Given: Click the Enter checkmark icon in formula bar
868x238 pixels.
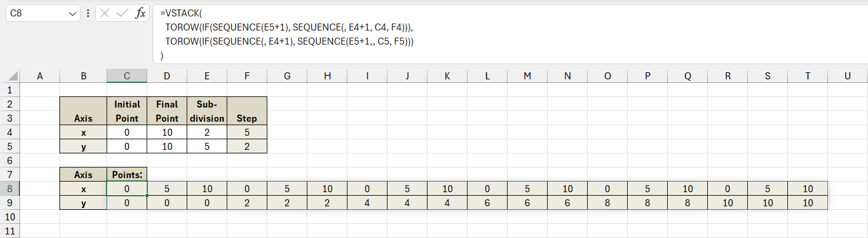Looking at the screenshot, I should pyautogui.click(x=122, y=14).
